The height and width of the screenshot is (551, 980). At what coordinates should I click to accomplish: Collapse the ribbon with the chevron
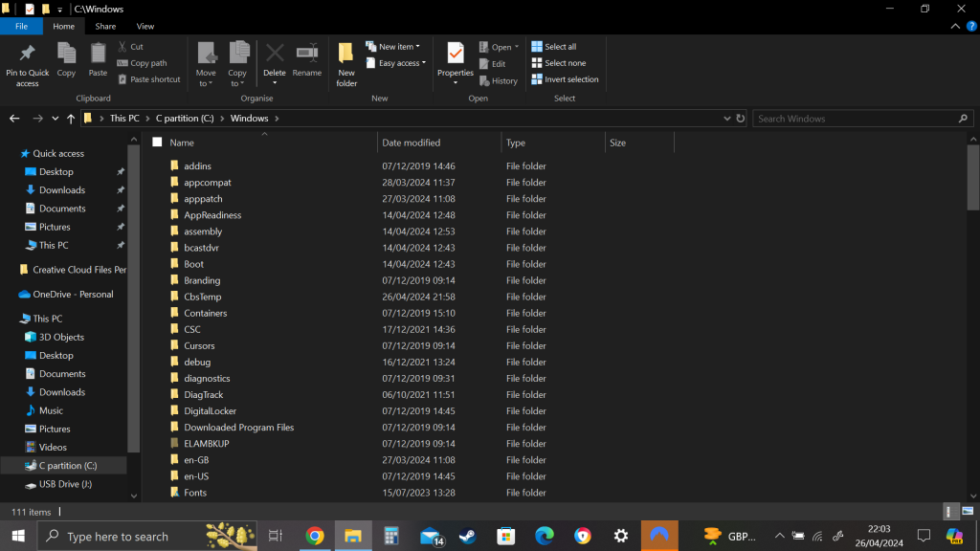(x=953, y=26)
